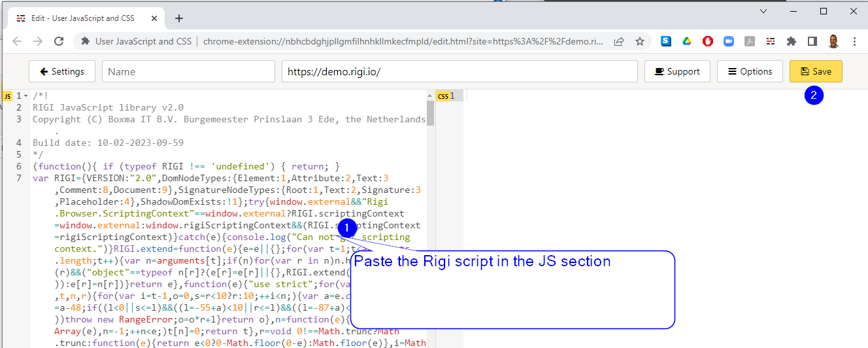Click code line 6 starting with (function(){

186,166
